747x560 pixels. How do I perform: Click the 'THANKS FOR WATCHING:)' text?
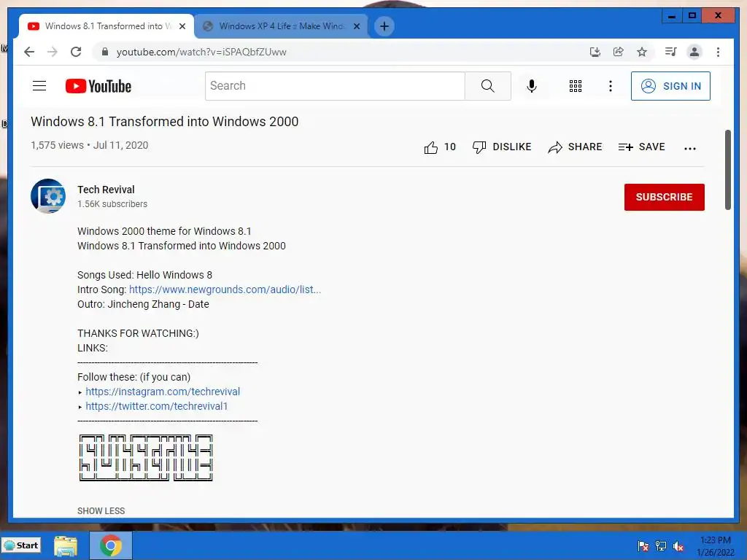pos(138,333)
